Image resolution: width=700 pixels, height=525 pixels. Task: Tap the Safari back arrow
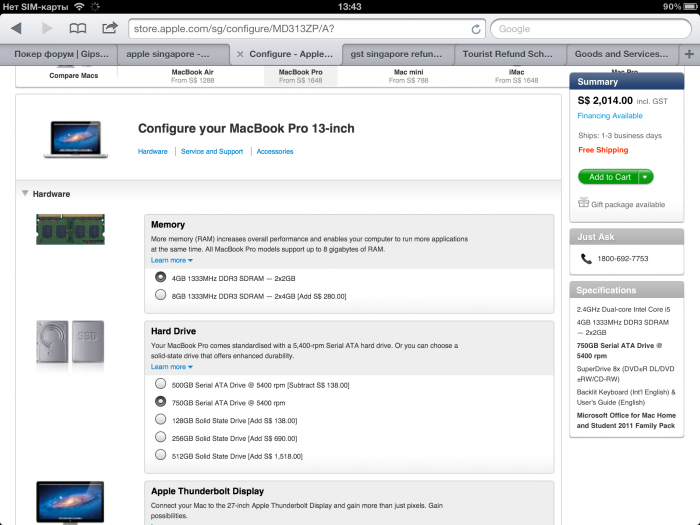click(17, 29)
